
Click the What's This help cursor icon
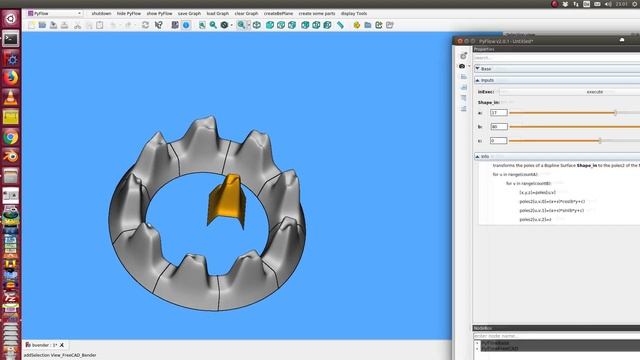[159, 25]
